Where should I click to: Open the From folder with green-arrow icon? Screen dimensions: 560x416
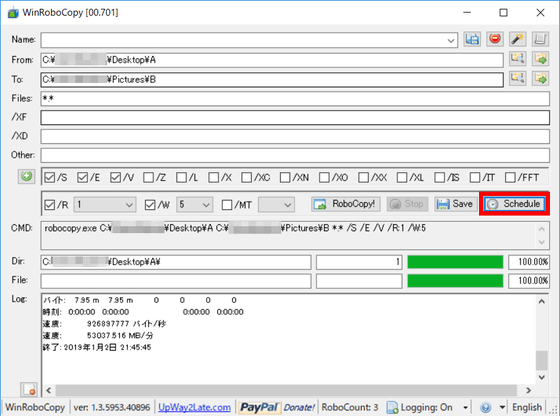[540, 59]
